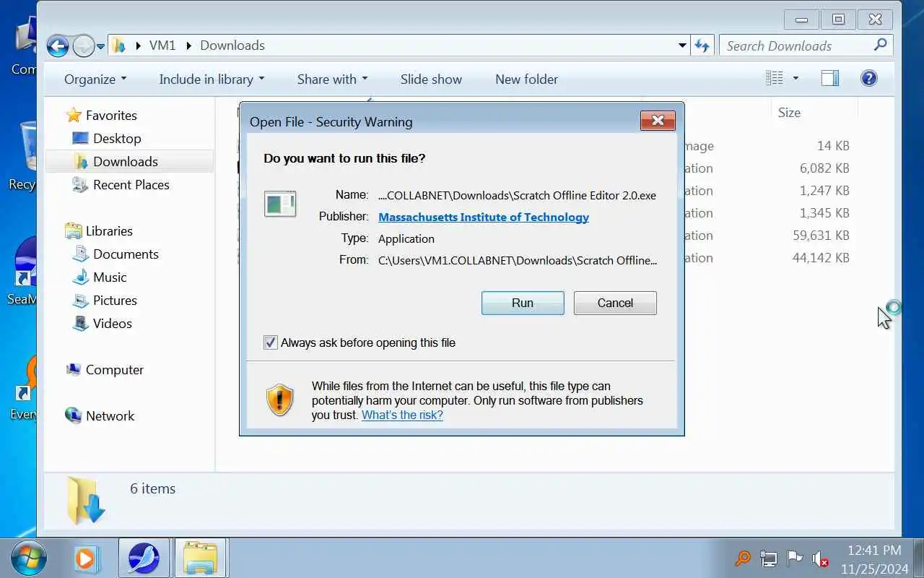Click the Search Downloads field
This screenshot has width=924, height=578.
pyautogui.click(x=798, y=46)
